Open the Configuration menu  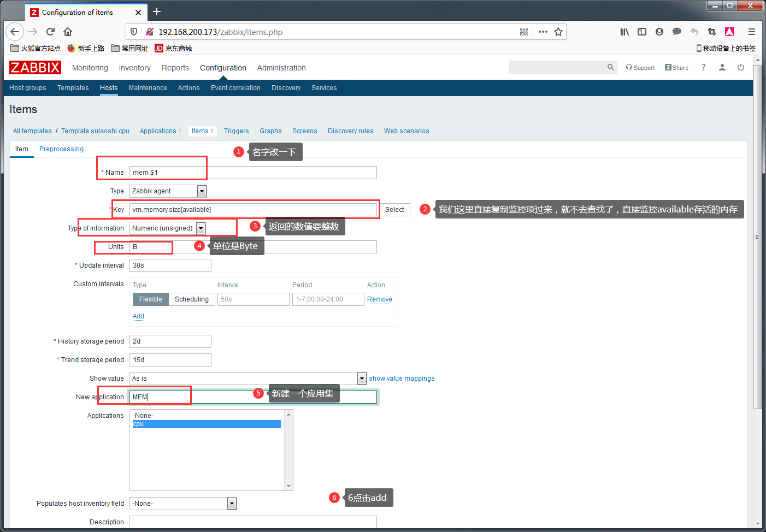click(x=223, y=68)
